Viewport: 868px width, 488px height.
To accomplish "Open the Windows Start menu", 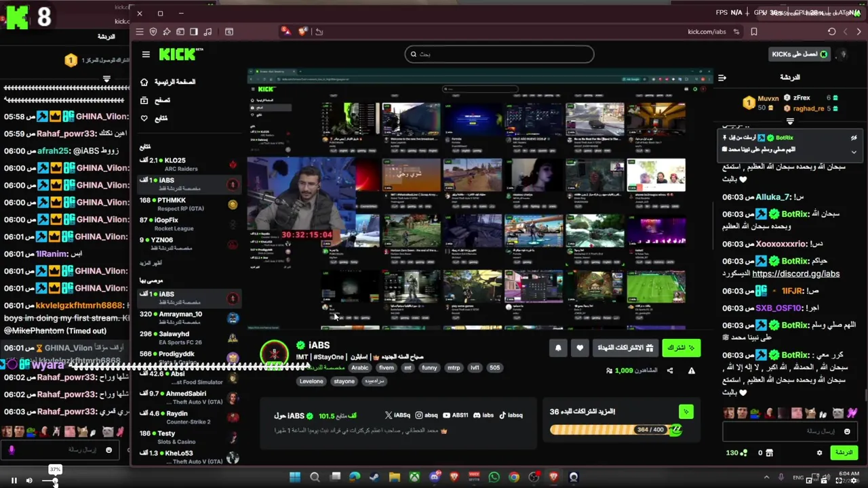I will 295,477.
